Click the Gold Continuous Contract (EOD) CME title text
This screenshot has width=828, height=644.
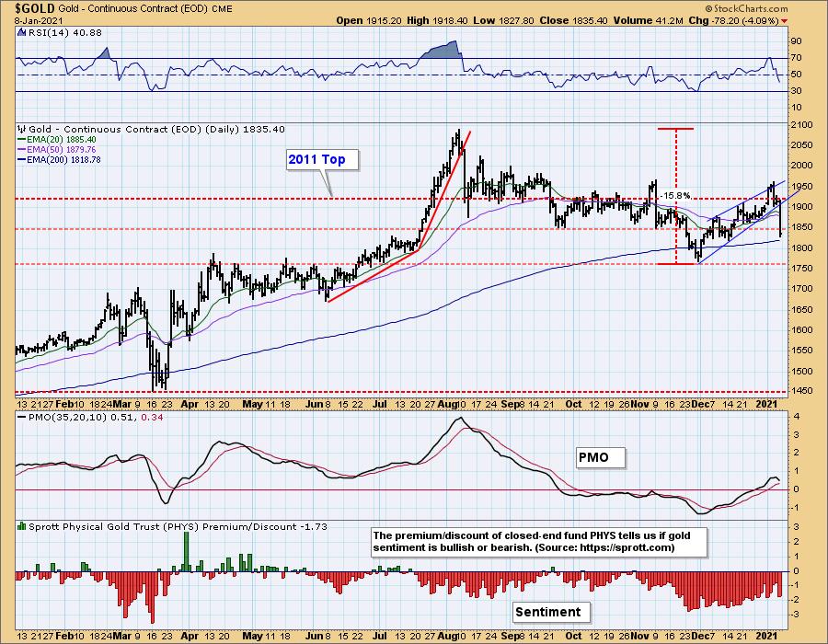pos(145,8)
